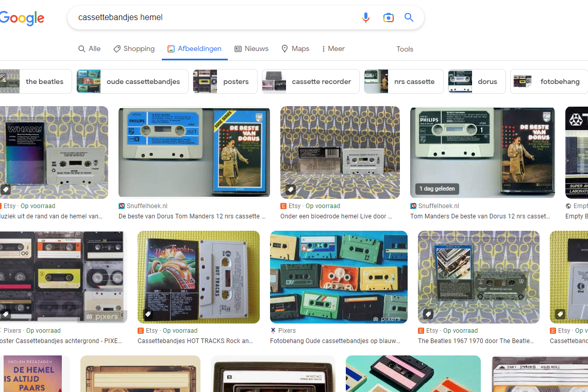Open 'Poster Cassettebandjes achtergrond - PIXE' link
588x392 pixels.
[x=61, y=341]
